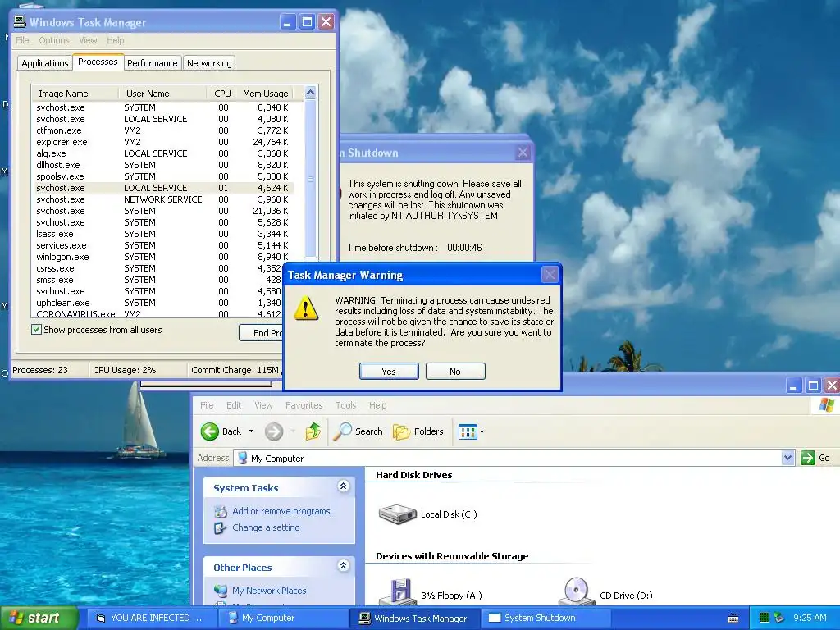Open the Back button history dropdown arrow
This screenshot has width=840, height=630.
251,431
